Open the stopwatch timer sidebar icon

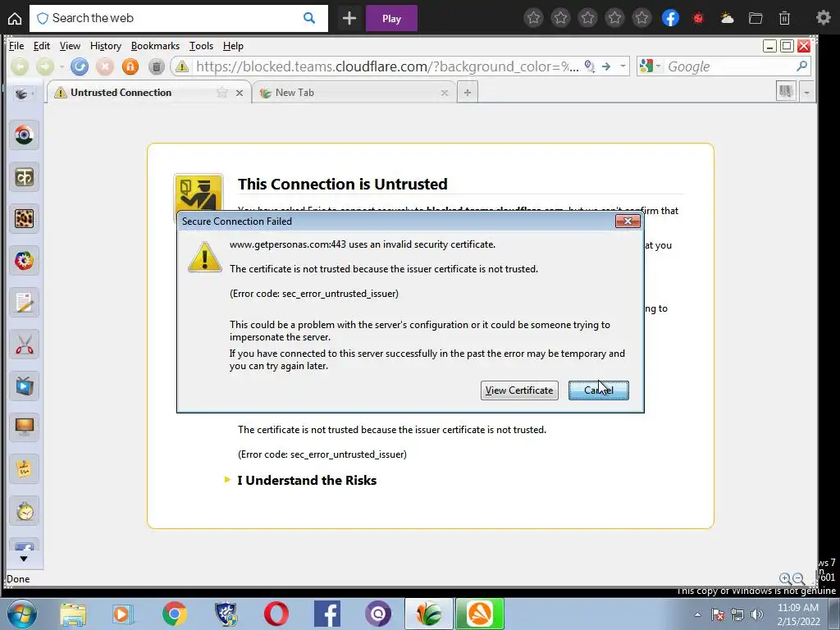[24, 511]
